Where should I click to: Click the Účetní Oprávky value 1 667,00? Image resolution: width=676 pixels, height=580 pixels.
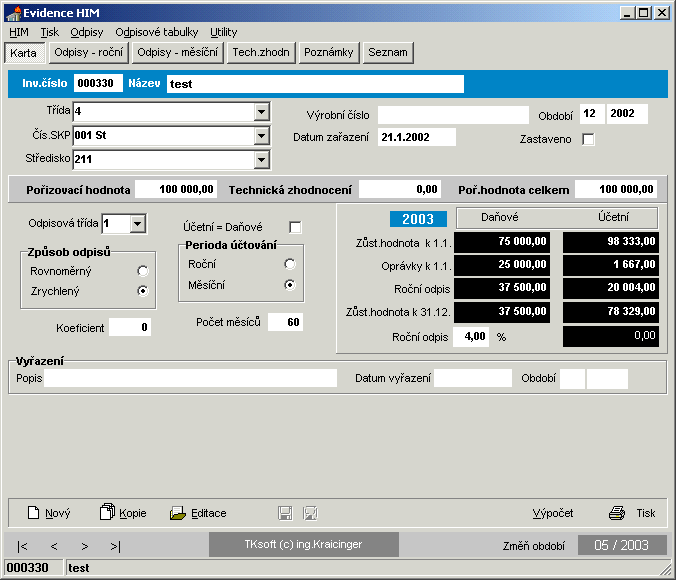pyautogui.click(x=611, y=264)
